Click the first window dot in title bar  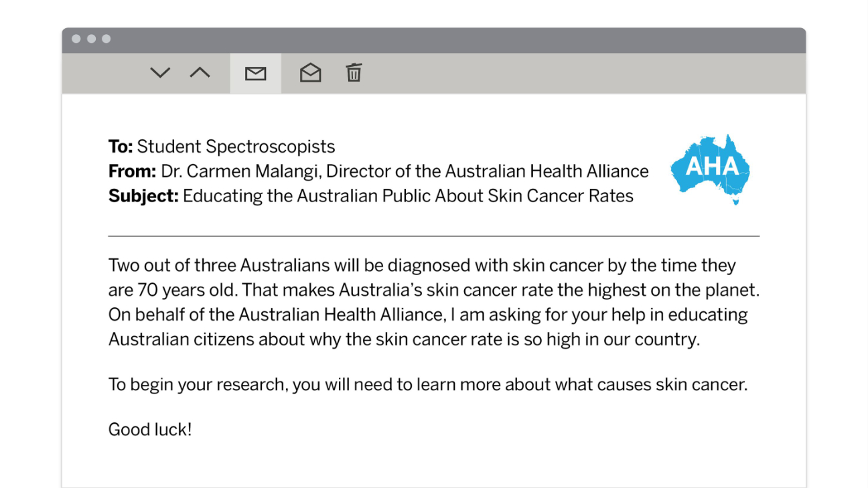76,39
